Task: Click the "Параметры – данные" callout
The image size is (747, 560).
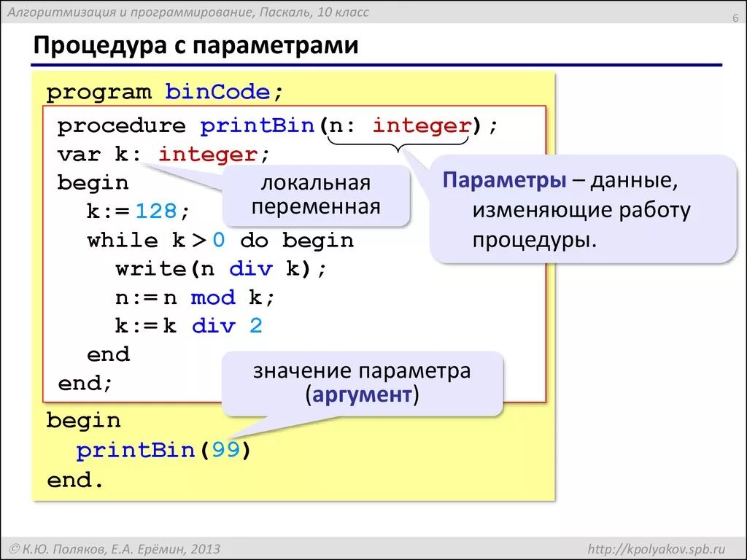Action: pyautogui.click(x=583, y=209)
